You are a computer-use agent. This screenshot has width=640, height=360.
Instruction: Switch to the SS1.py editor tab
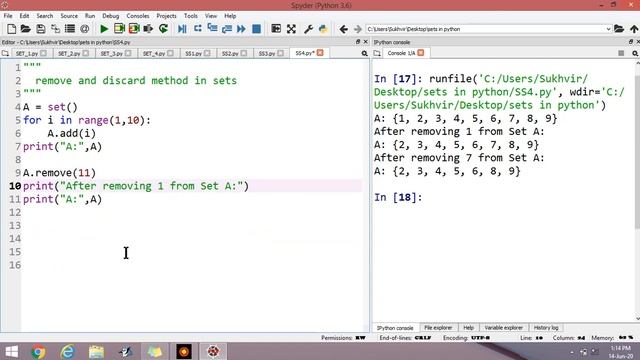pos(198,53)
